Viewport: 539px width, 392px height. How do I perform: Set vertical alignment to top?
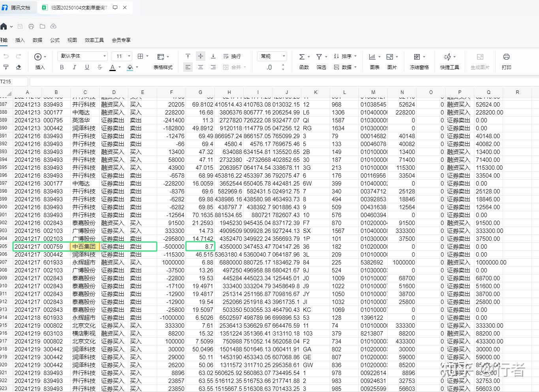click(x=188, y=56)
